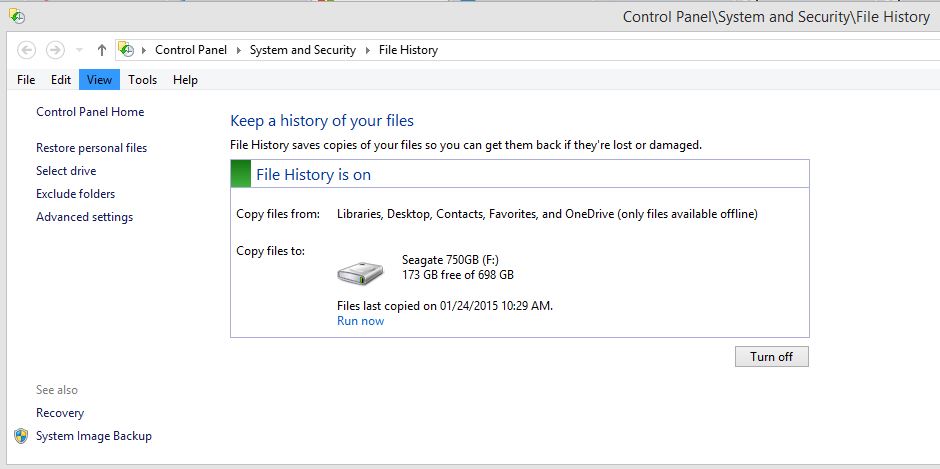Click the green File History status indicator

tap(240, 174)
